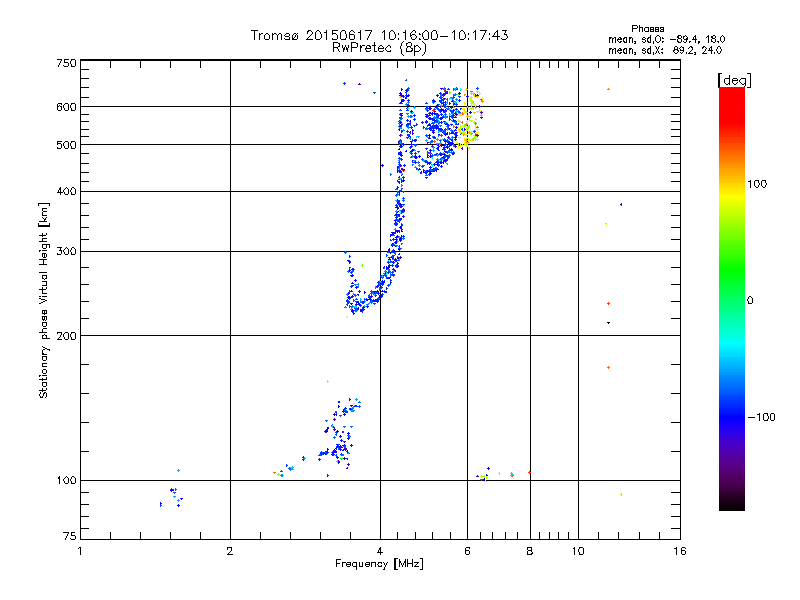Click the frequency axis label '16'
The height and width of the screenshot is (600, 800).
680,551
